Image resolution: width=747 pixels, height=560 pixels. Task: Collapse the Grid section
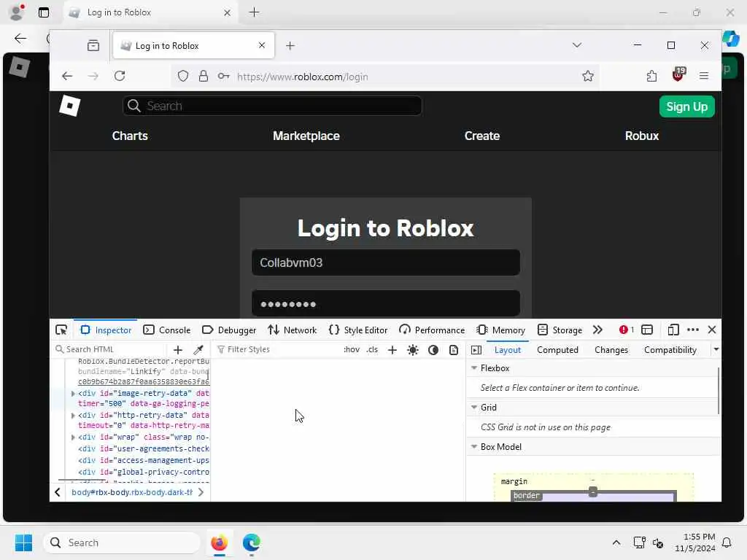click(474, 408)
